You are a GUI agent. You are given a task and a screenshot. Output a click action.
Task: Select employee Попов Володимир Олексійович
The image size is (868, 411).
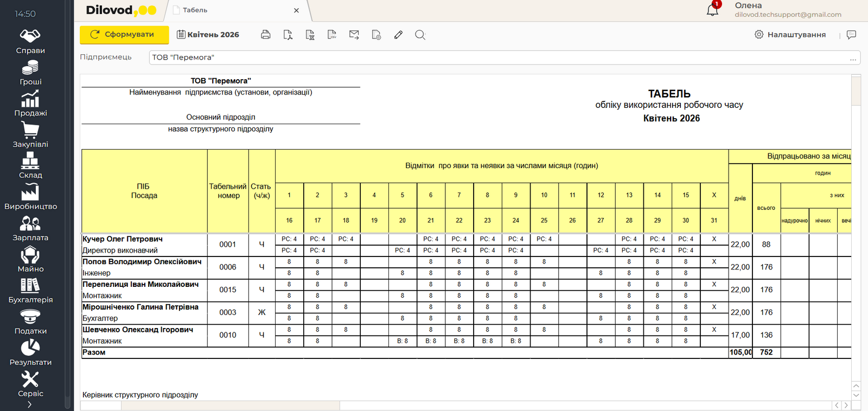click(x=142, y=262)
